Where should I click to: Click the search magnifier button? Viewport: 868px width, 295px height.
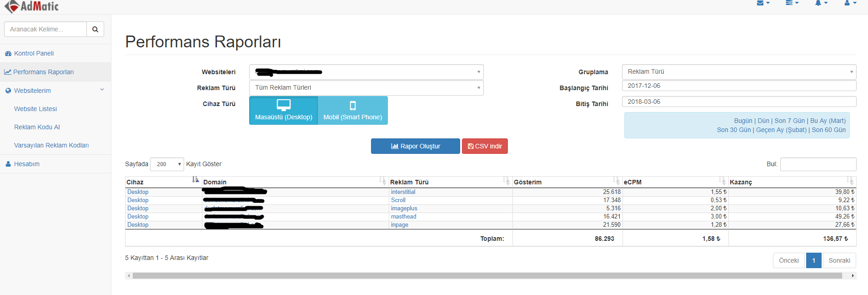point(95,29)
